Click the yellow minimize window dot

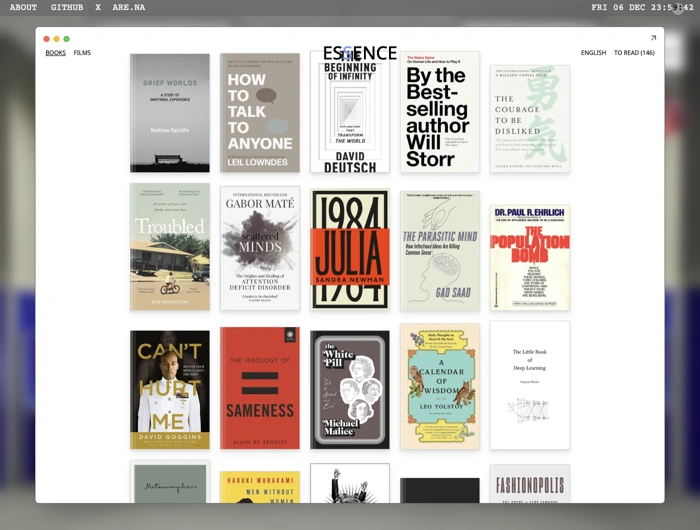tap(57, 39)
